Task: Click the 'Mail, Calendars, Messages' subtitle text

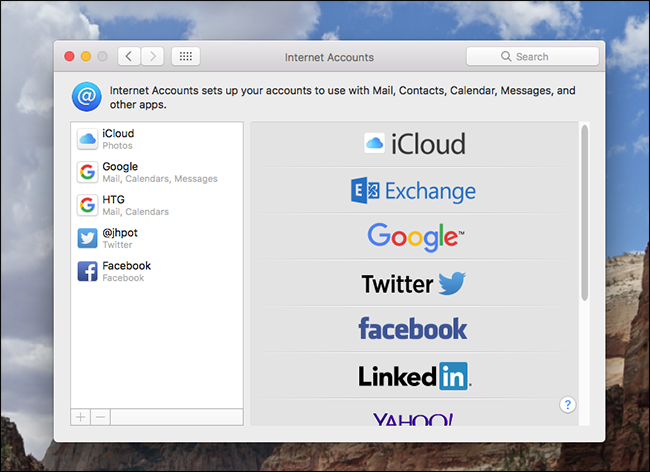Action: [x=160, y=179]
